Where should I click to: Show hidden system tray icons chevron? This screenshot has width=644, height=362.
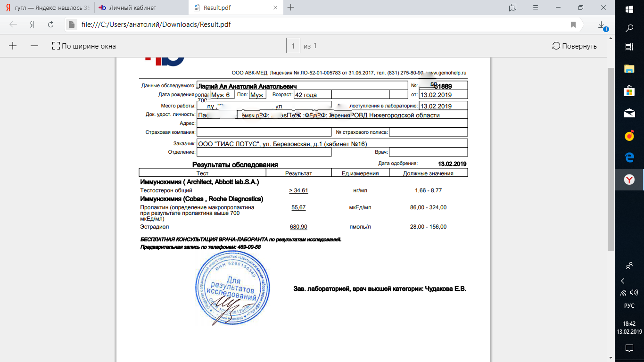pos(623,281)
